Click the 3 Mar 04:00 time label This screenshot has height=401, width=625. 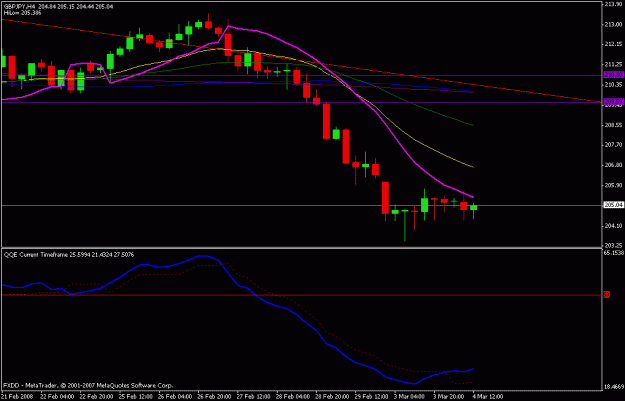(410, 397)
